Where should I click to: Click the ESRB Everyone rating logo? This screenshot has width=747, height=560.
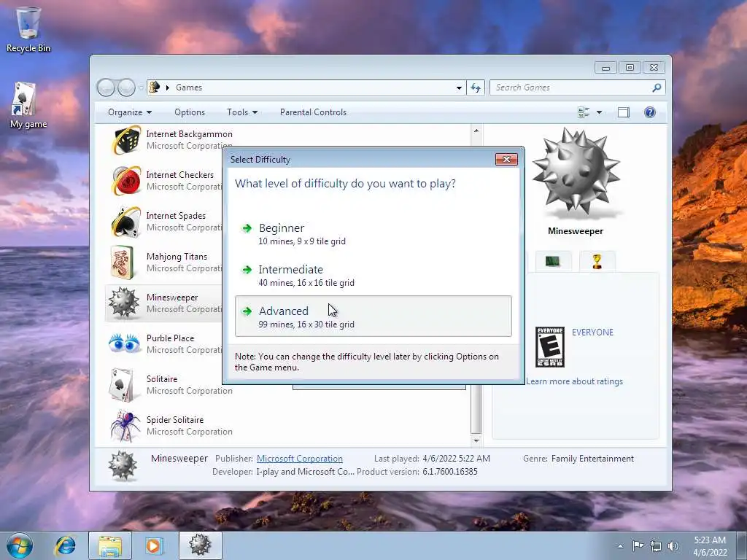pos(550,346)
